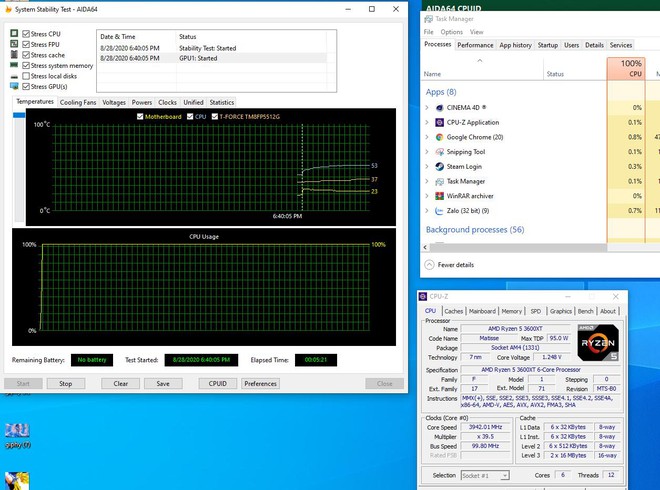Click the AIDA64 flame icon in title bar

click(8, 9)
